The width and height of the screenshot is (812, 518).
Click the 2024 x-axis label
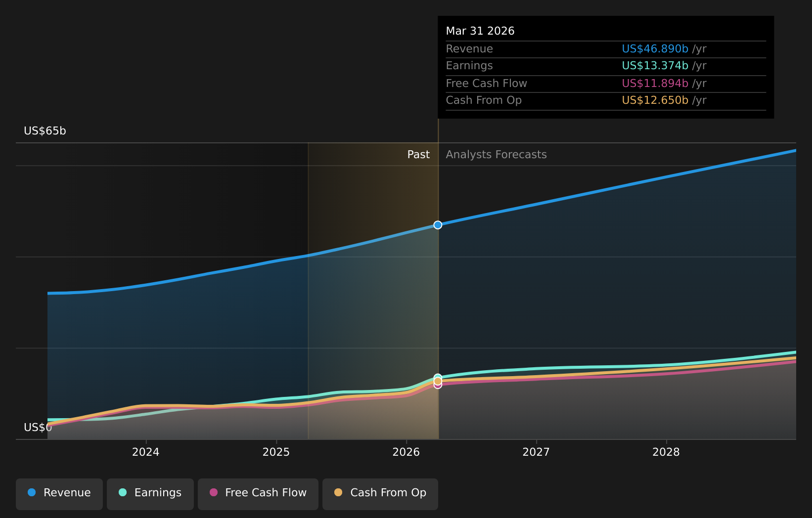pos(146,452)
